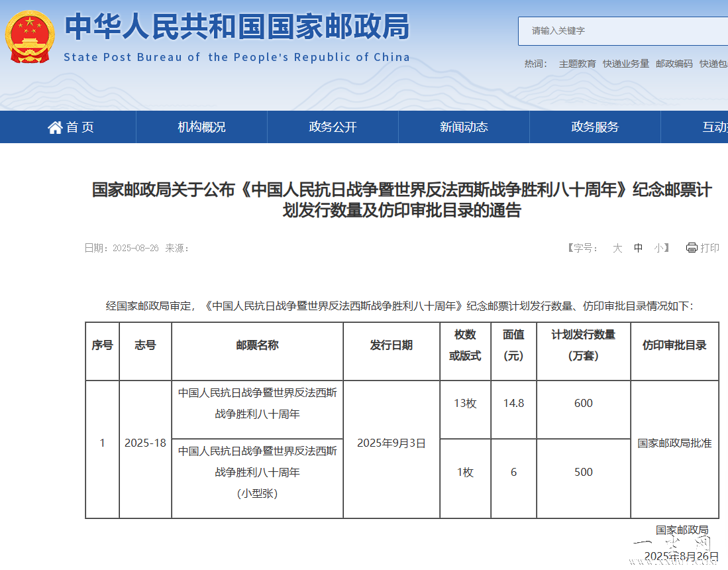Click the article headline text

coord(401,199)
